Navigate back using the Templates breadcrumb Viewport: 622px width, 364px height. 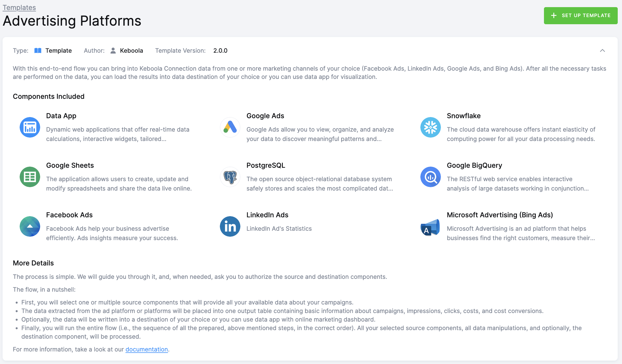pos(19,7)
